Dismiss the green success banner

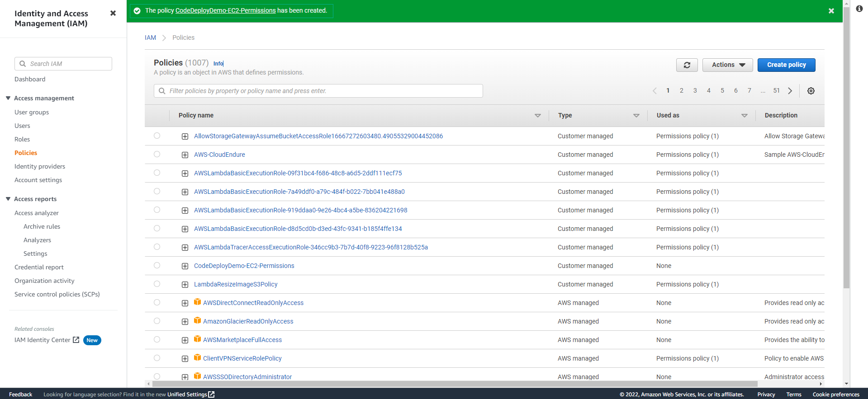pyautogui.click(x=831, y=11)
